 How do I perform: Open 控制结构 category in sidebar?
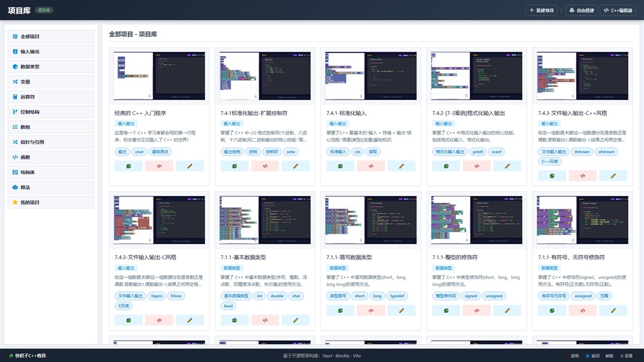51,112
